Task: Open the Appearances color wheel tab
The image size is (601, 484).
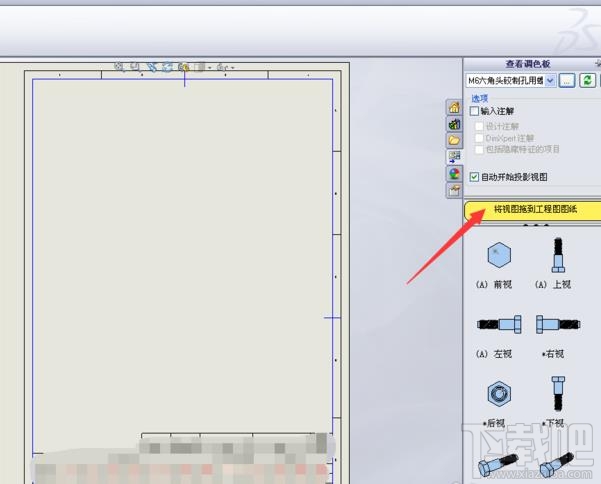Action: pos(454,174)
